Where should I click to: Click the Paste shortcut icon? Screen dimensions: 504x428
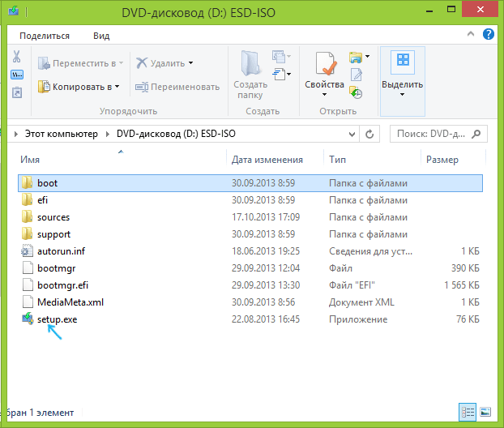(17, 92)
